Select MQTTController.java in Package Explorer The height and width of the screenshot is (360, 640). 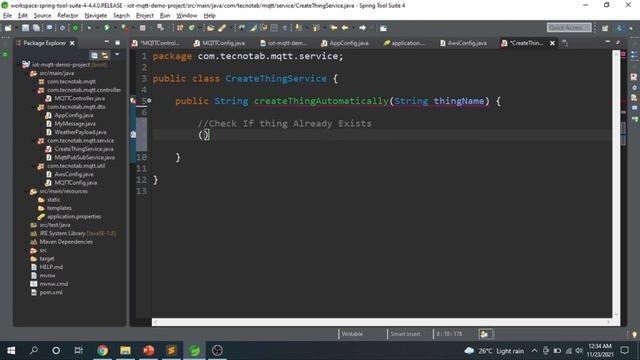click(x=80, y=98)
